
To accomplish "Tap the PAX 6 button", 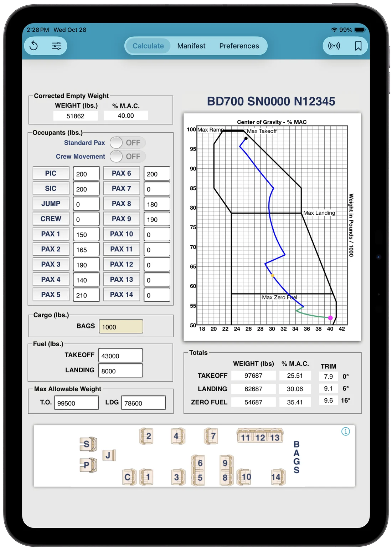I will click(x=122, y=173).
